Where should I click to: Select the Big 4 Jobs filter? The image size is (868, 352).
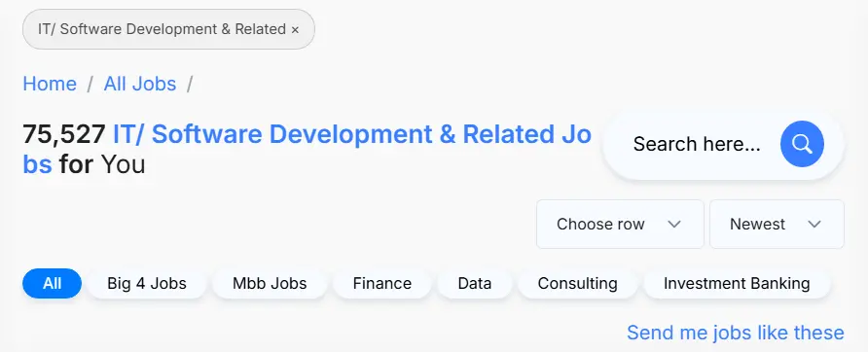pyautogui.click(x=147, y=284)
